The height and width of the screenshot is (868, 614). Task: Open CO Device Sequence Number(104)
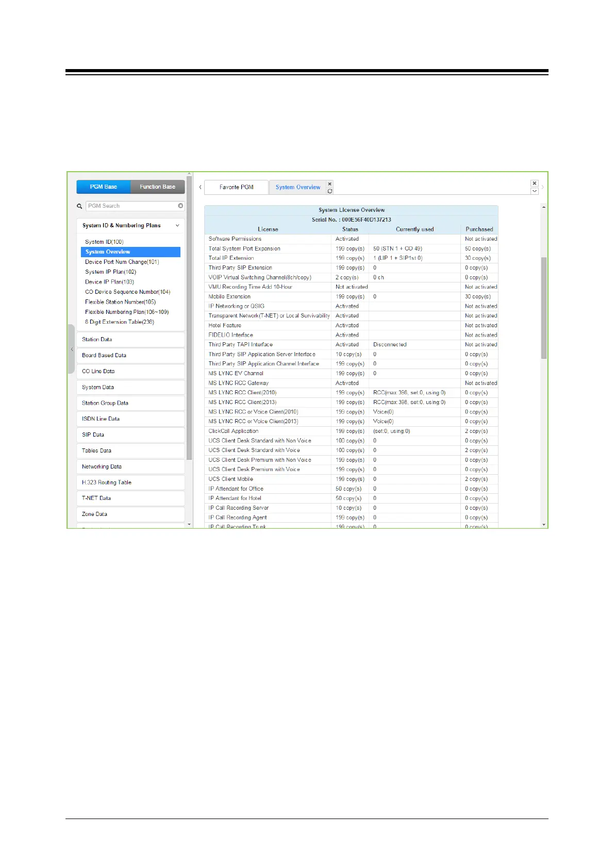[x=128, y=292]
